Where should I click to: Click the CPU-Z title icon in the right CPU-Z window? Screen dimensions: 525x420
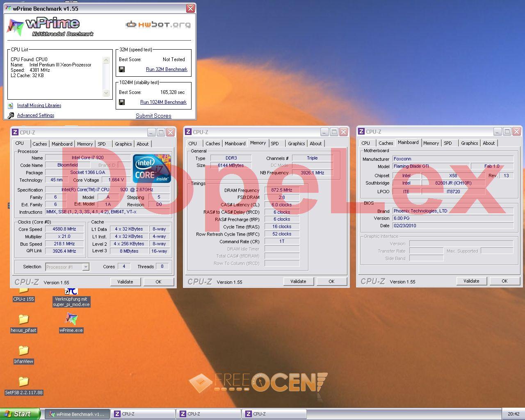[361, 131]
